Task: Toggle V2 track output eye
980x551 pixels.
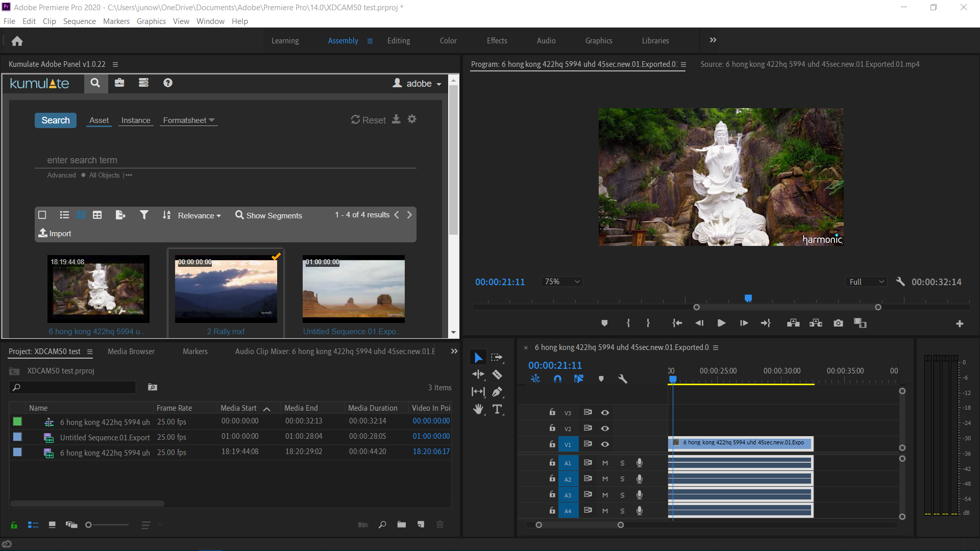Action: pos(605,429)
